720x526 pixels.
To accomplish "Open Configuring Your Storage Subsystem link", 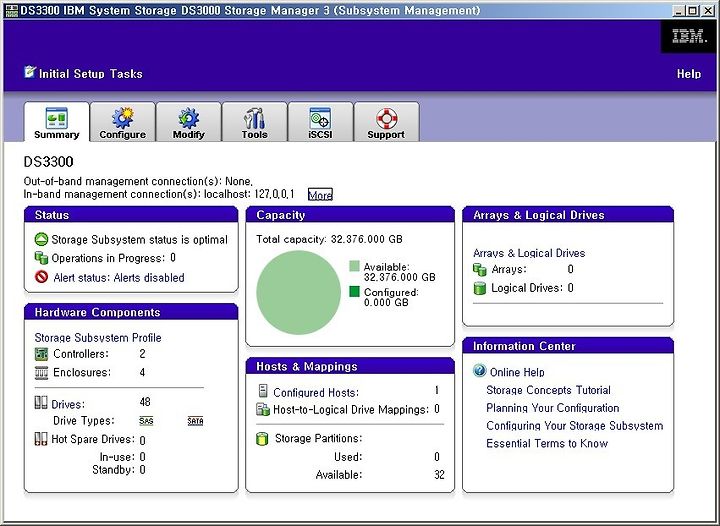I will click(x=575, y=426).
